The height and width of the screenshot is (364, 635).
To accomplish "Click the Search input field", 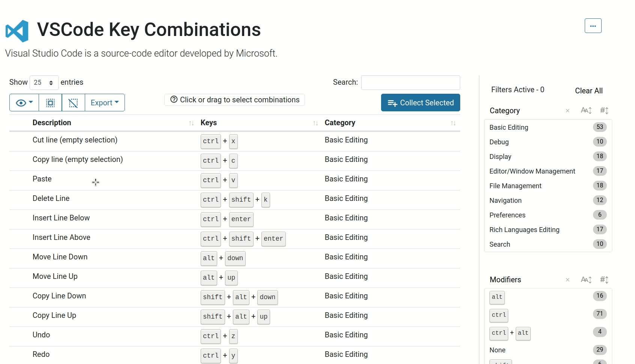I will [x=411, y=82].
